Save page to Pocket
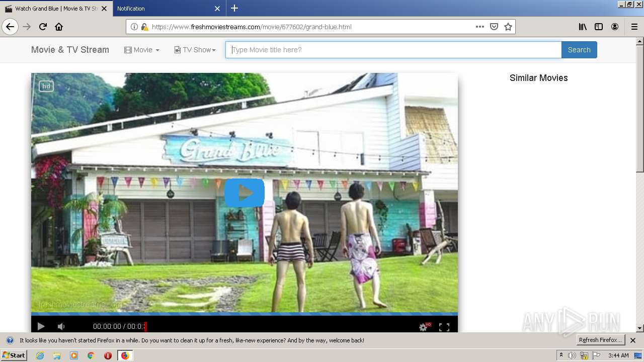 click(494, 27)
